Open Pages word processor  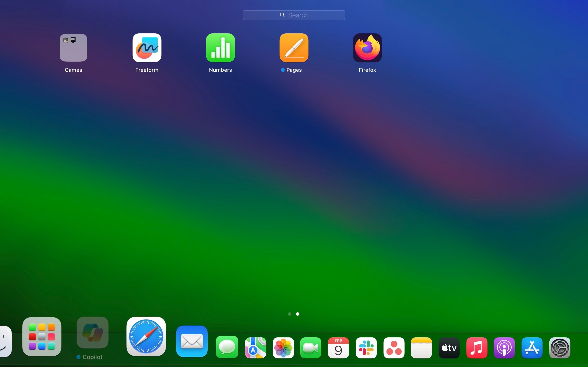point(294,47)
